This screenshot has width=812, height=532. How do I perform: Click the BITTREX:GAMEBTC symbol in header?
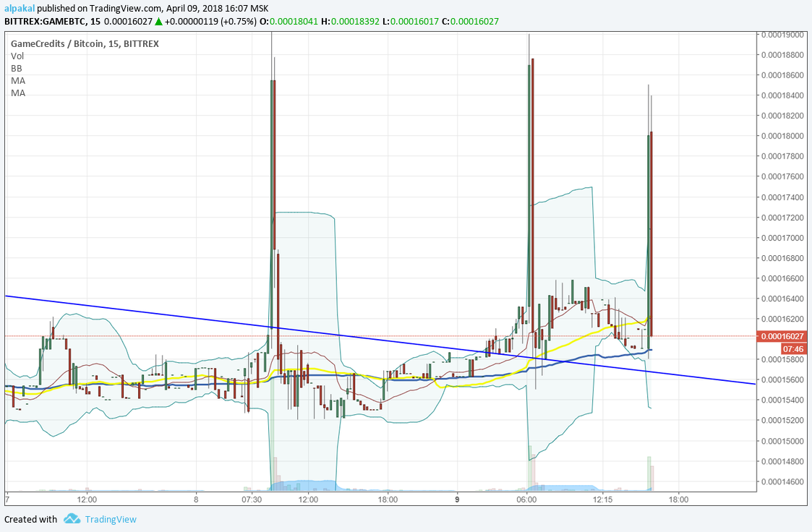46,21
